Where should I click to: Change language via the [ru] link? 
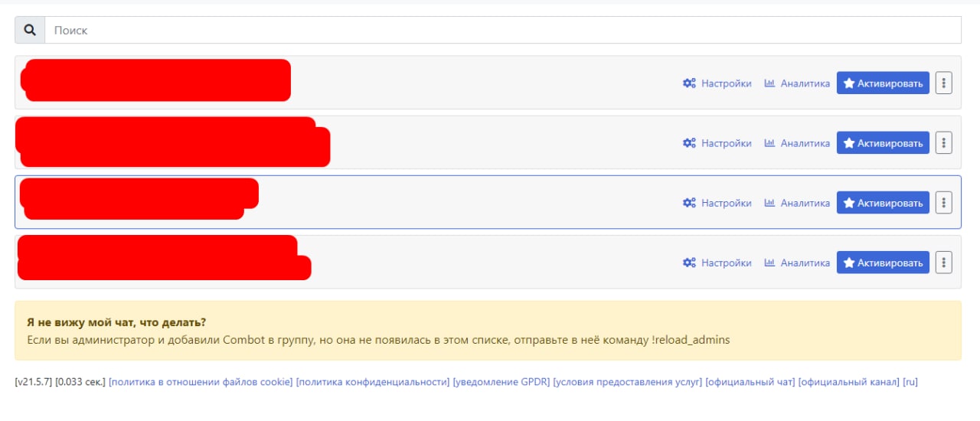[910, 382]
